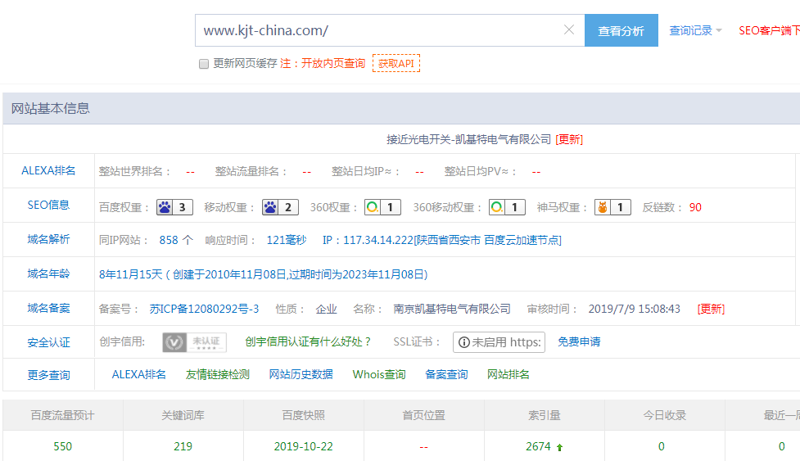Image resolution: width=800 pixels, height=461 pixels.
Task: Click review time 2019/7/9 15:08:43
Action: tap(634, 309)
